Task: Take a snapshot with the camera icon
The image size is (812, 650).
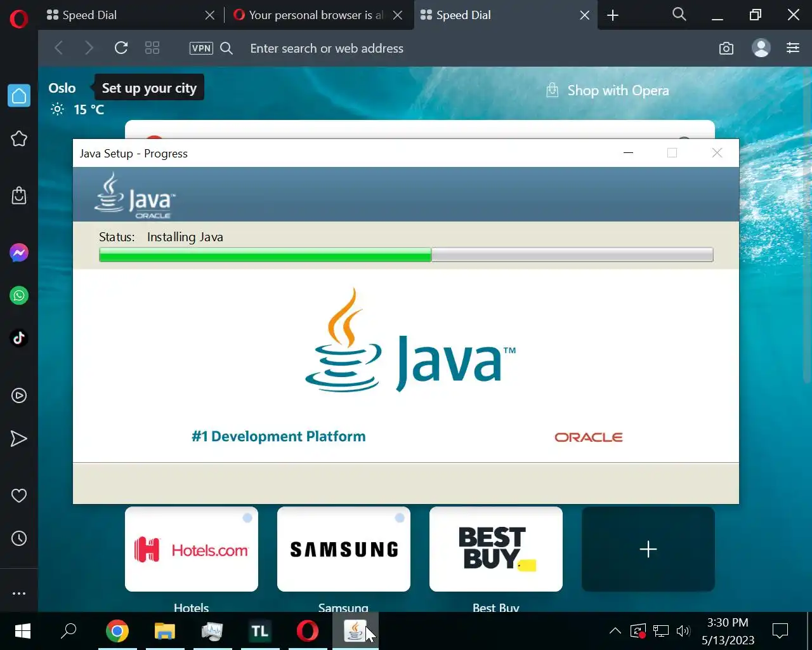Action: tap(726, 48)
